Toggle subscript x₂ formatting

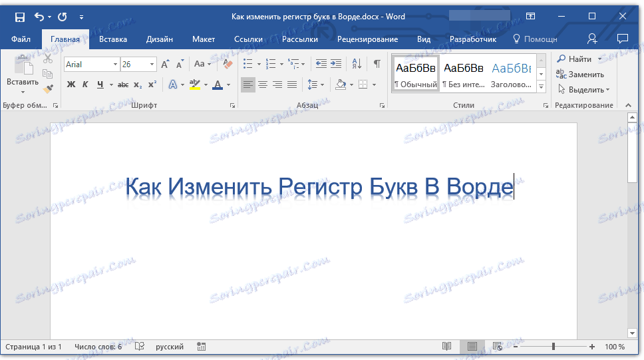tap(138, 85)
